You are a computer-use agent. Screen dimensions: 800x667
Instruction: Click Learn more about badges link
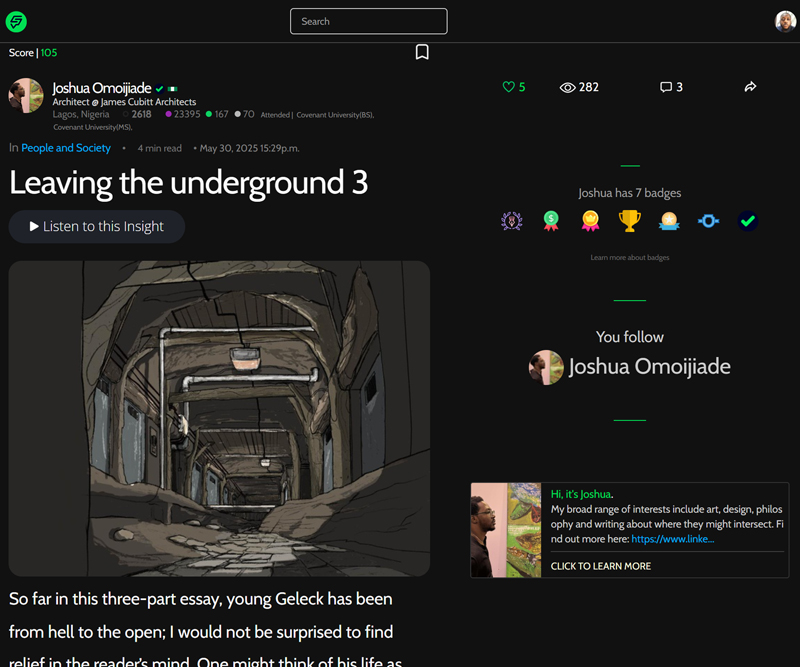point(629,258)
